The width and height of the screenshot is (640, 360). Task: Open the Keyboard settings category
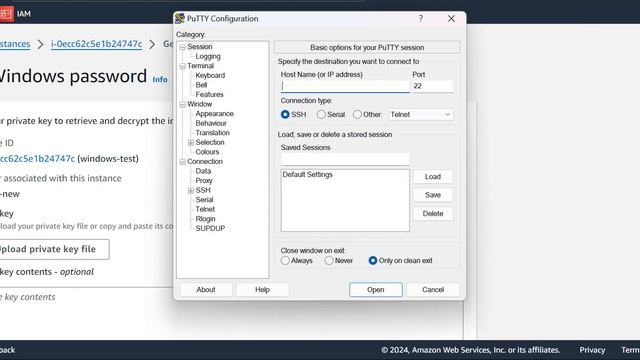click(210, 76)
